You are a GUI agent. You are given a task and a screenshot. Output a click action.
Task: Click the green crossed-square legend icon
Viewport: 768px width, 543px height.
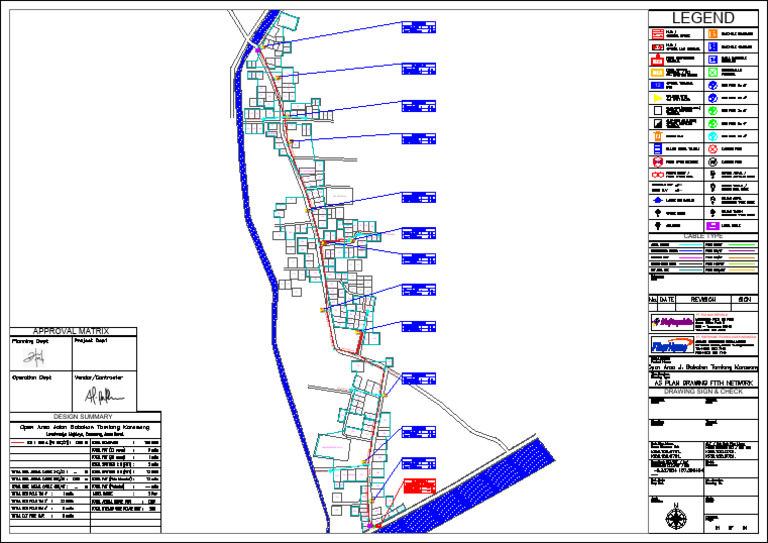pyautogui.click(x=713, y=72)
